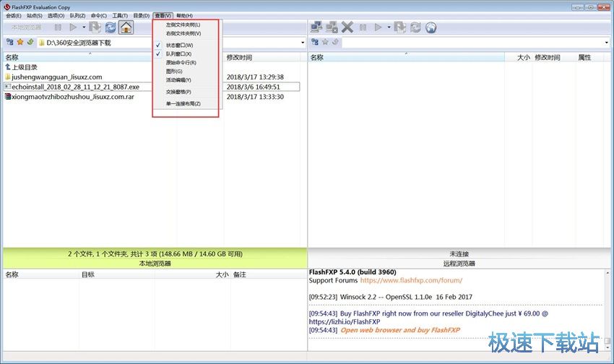Click the home local browser icon
This screenshot has width=614, height=364.
click(x=126, y=27)
